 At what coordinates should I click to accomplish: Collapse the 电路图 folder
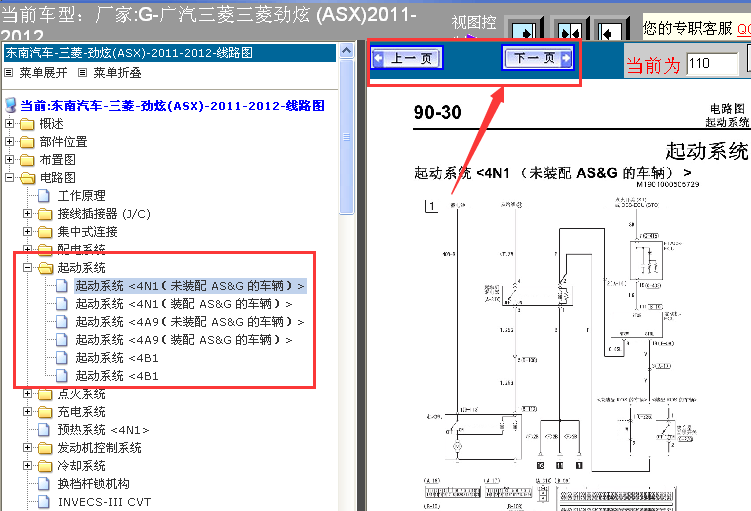9,178
